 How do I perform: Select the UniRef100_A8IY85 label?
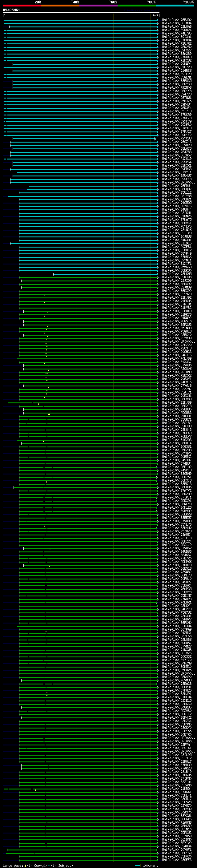(x=177, y=196)
